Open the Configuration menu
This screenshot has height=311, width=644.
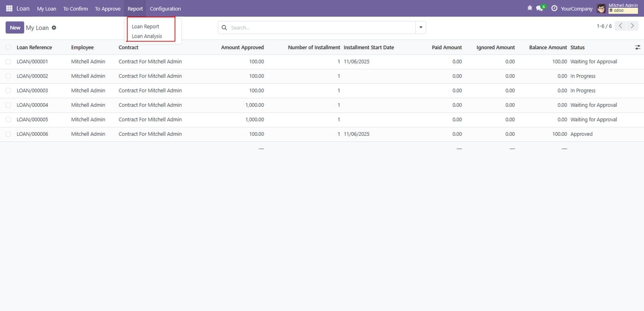(x=165, y=8)
